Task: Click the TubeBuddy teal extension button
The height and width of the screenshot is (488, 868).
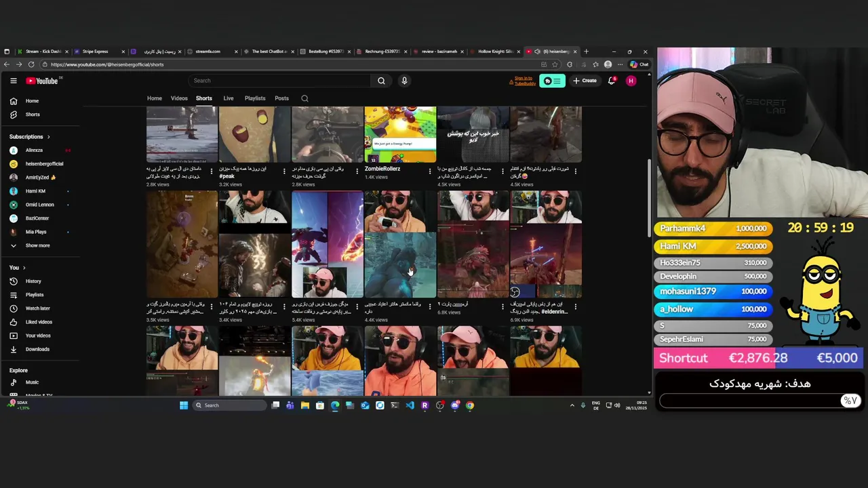Action: coord(552,81)
